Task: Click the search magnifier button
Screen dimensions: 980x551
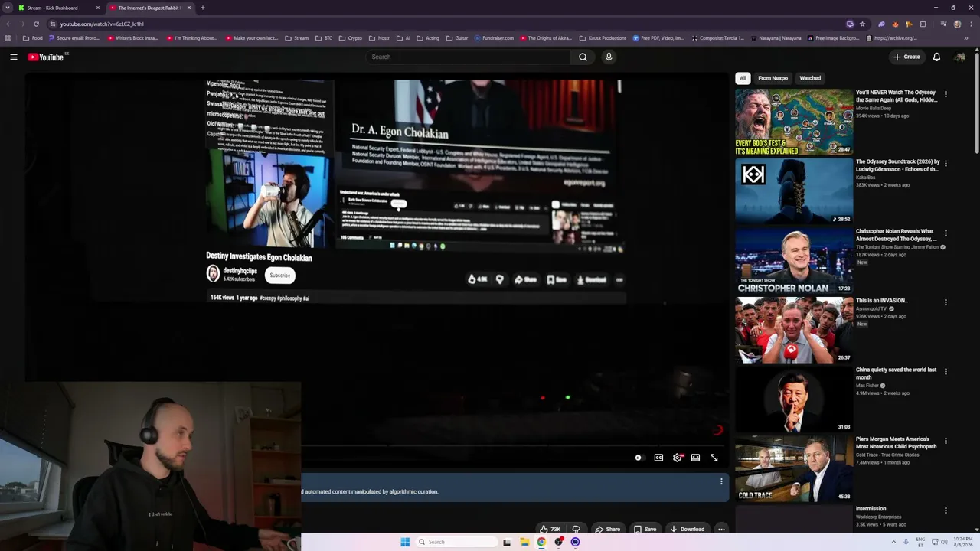Action: point(583,57)
